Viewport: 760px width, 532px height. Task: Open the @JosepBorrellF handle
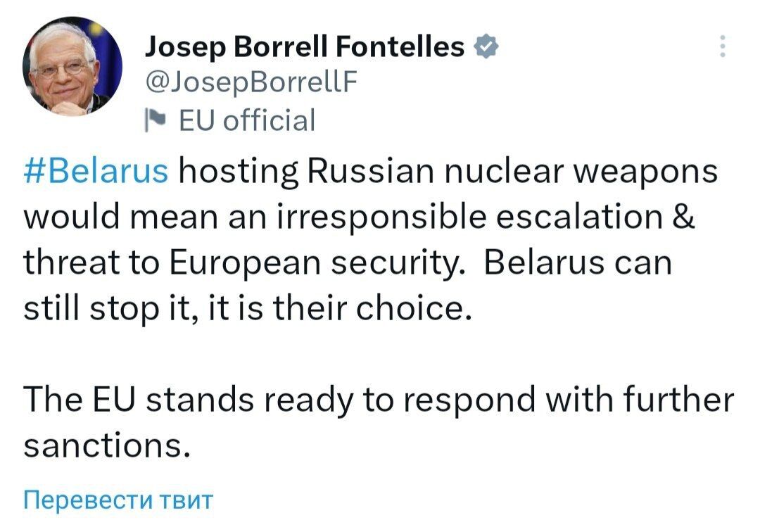251,84
